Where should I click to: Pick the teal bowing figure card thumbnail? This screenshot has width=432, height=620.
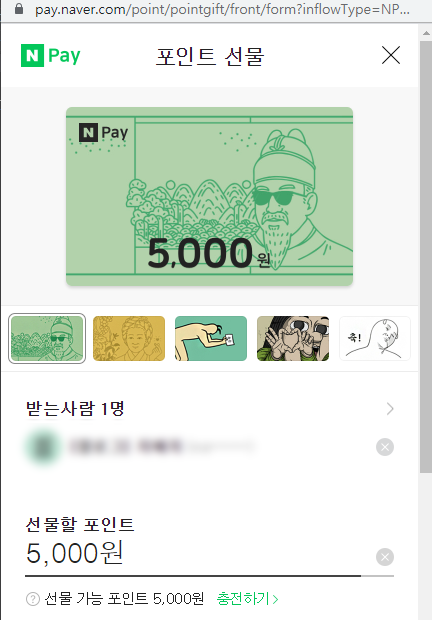pos(211,338)
